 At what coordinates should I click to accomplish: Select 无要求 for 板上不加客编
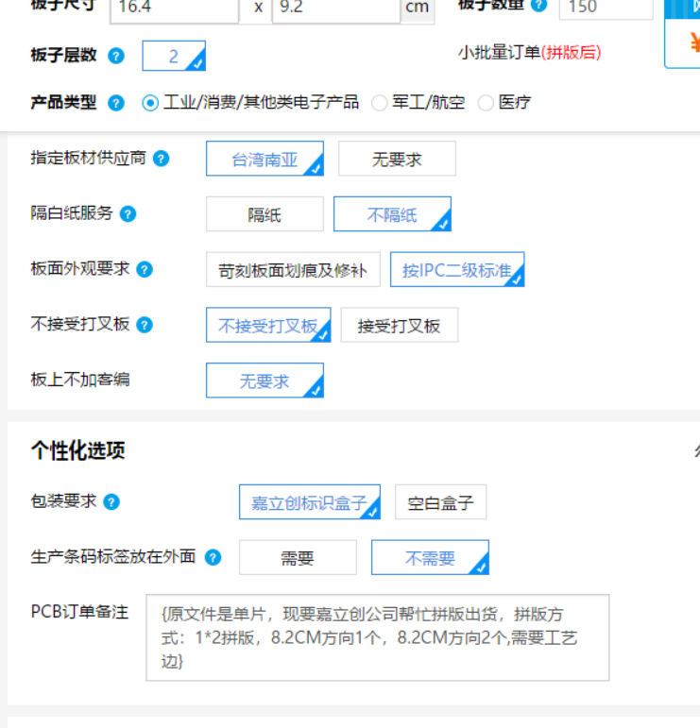pos(265,381)
